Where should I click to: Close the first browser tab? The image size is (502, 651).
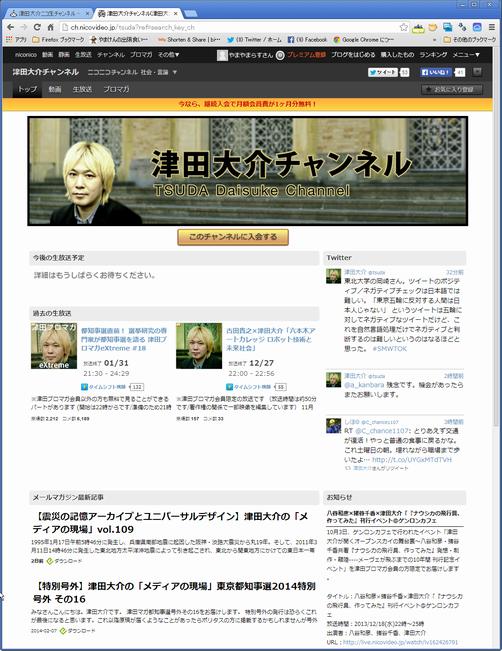(x=87, y=13)
